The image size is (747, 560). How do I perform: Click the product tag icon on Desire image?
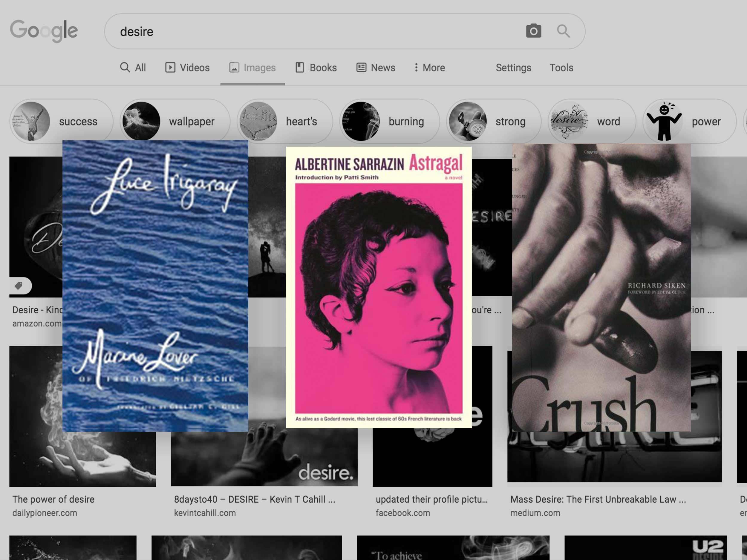tap(19, 286)
